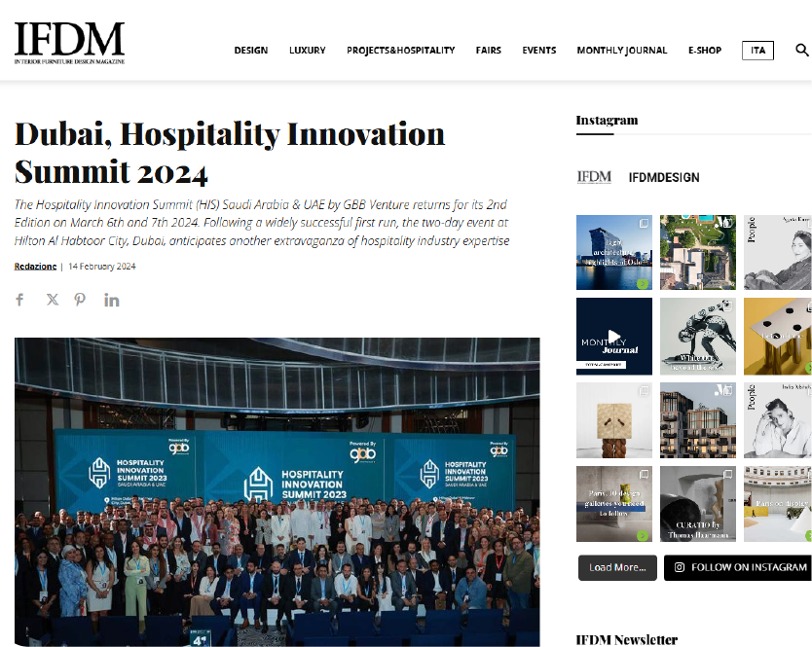The height and width of the screenshot is (647, 812).
Task: Open IFDMDESIGN Instagram profile link
Action: 664,177
